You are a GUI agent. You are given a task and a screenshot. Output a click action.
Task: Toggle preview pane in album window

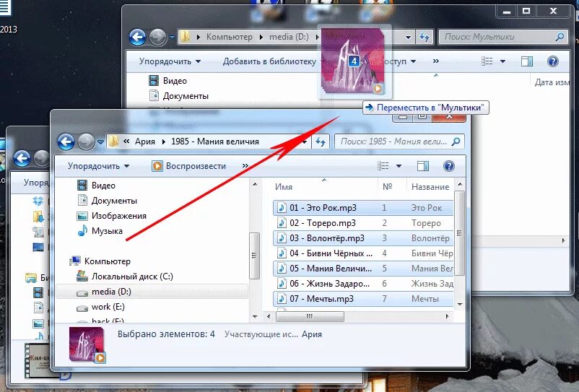[423, 166]
